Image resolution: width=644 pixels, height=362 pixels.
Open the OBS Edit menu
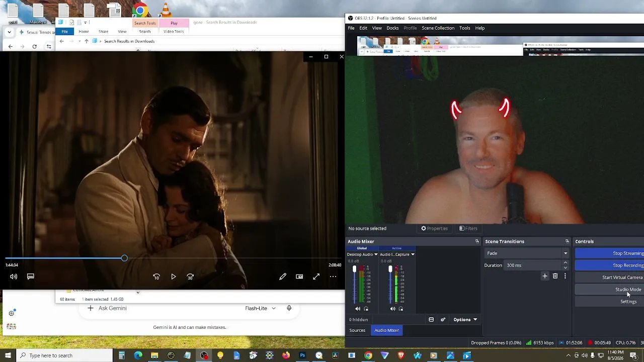(363, 28)
